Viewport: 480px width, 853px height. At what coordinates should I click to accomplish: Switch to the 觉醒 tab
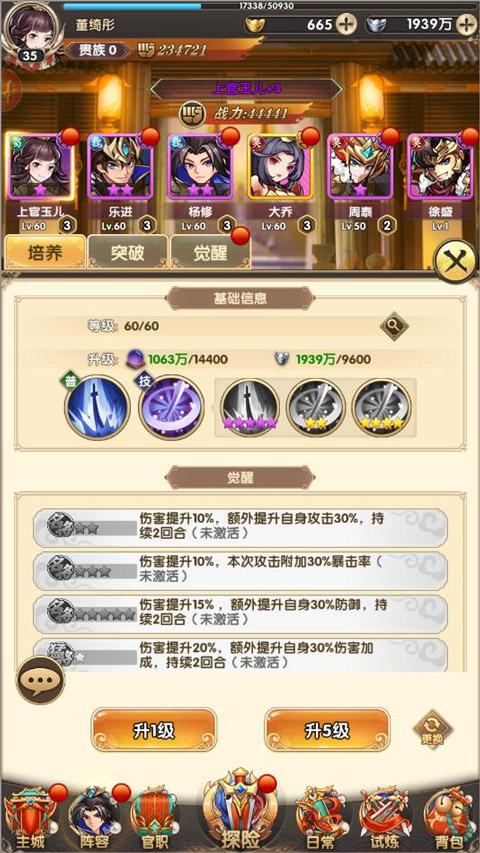click(210, 253)
